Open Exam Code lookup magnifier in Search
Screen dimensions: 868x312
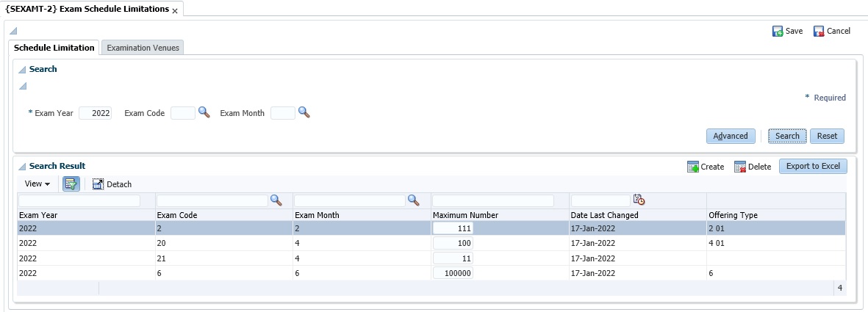[204, 112]
